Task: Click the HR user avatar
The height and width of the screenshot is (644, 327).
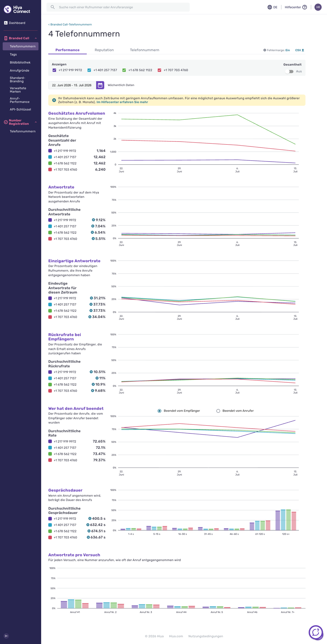Action: click(x=318, y=7)
